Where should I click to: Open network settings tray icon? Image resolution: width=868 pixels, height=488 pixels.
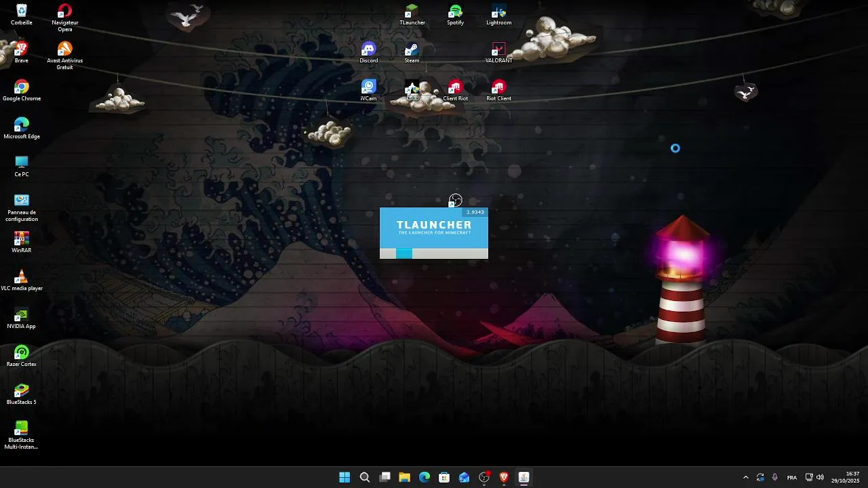coord(809,477)
